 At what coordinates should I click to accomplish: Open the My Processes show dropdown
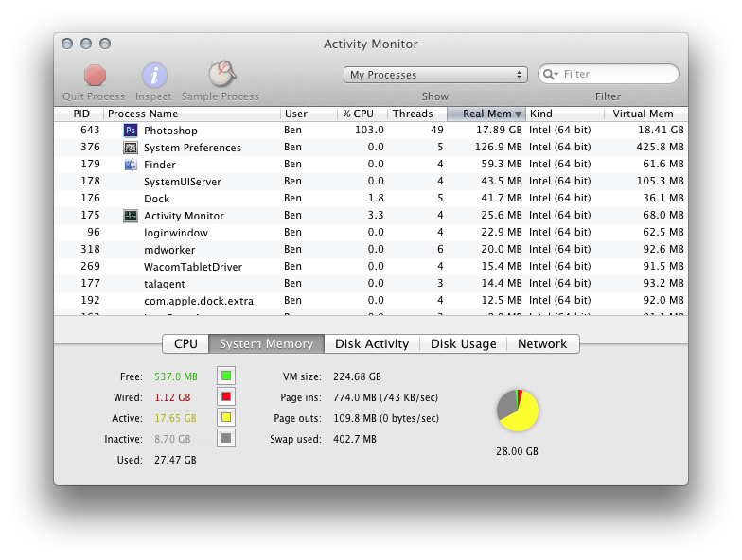pyautogui.click(x=435, y=75)
